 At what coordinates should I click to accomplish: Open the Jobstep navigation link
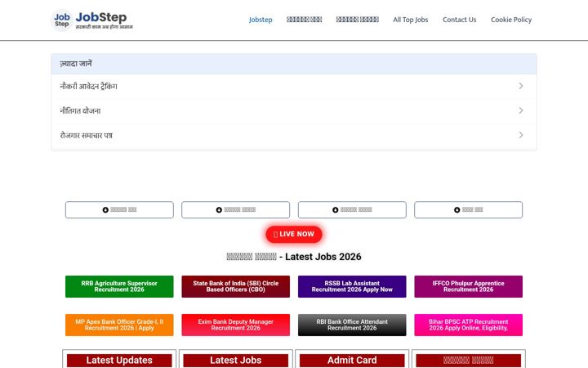(261, 20)
